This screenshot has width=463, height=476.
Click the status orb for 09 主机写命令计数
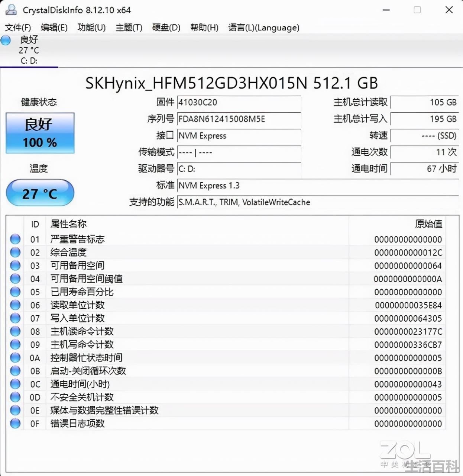coord(15,344)
